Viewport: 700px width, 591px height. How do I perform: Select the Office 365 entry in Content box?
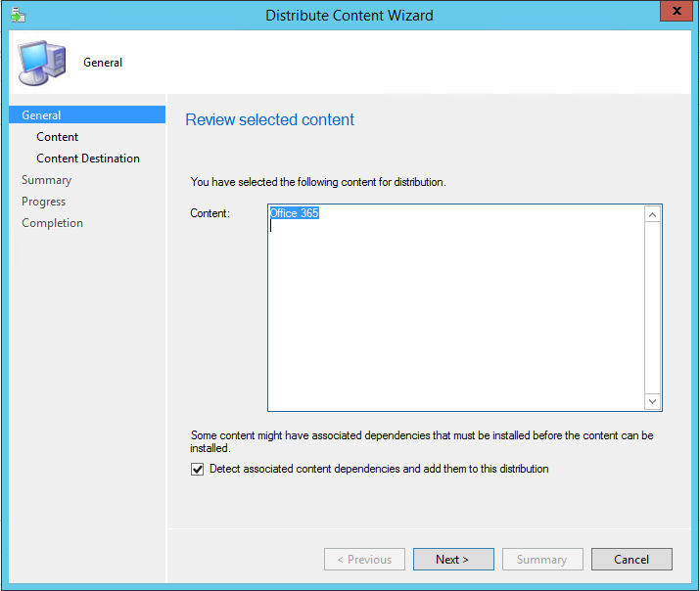point(295,213)
